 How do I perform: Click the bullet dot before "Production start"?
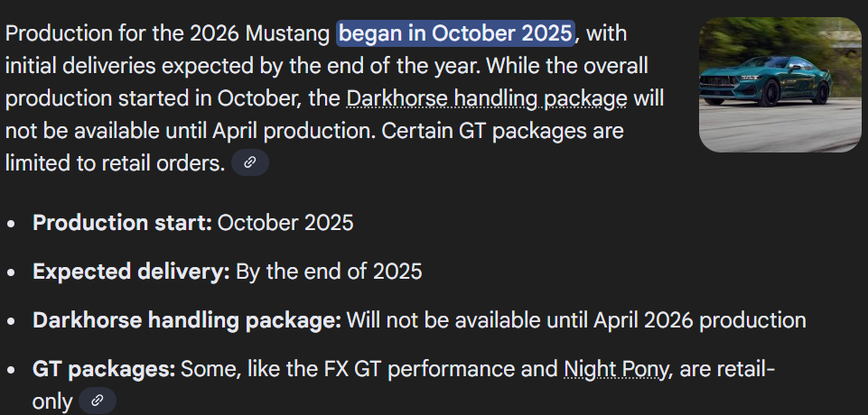point(12,224)
